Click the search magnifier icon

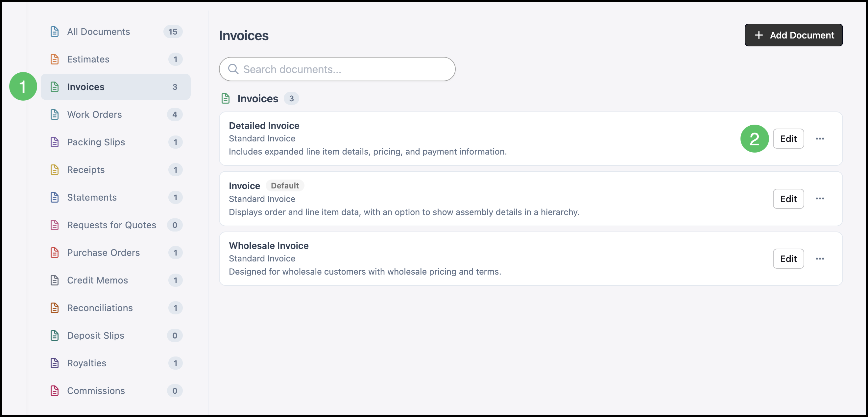233,69
